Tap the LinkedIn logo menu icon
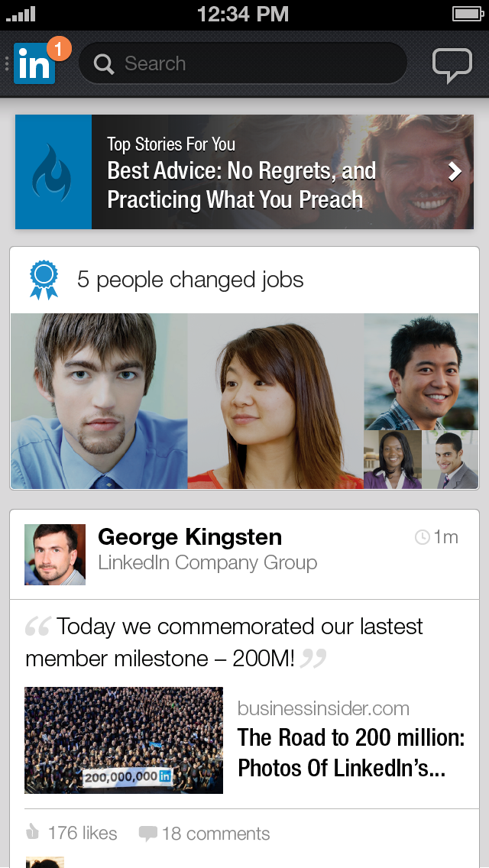489x868 pixels. pos(34,65)
